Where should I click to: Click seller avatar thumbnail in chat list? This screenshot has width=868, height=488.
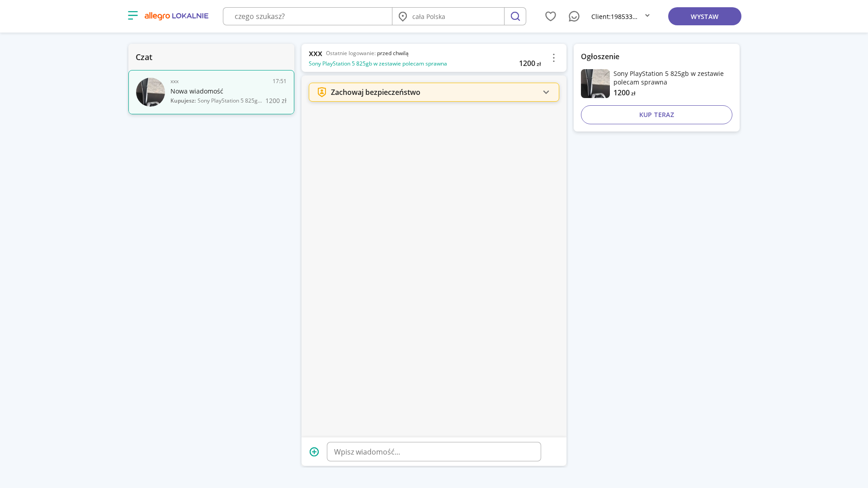click(x=150, y=92)
